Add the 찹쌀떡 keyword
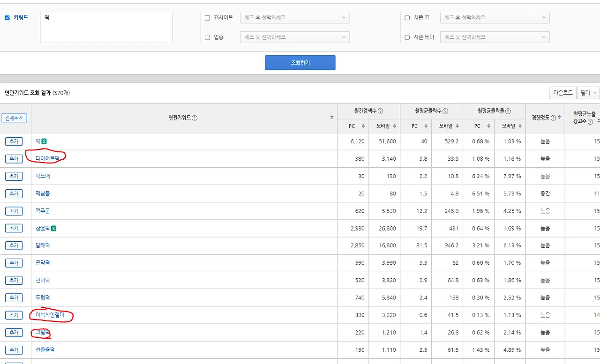Viewport: 600px width, 364px height. click(14, 228)
